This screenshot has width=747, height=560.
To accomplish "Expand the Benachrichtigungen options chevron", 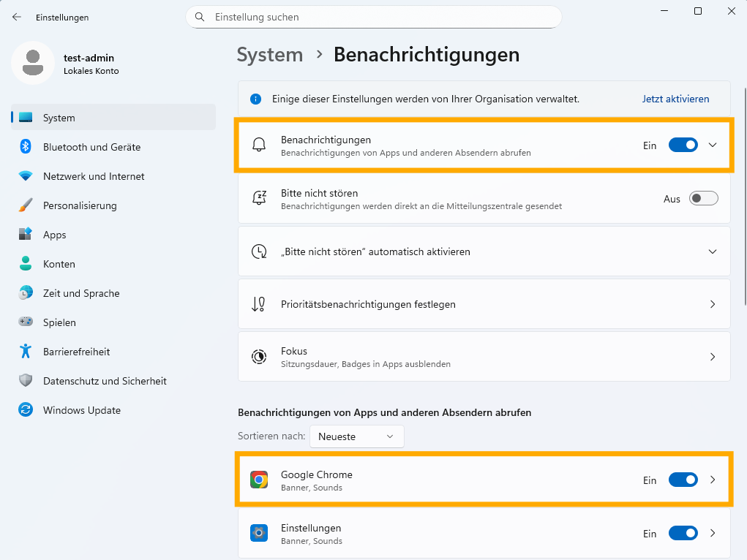I will pyautogui.click(x=713, y=145).
